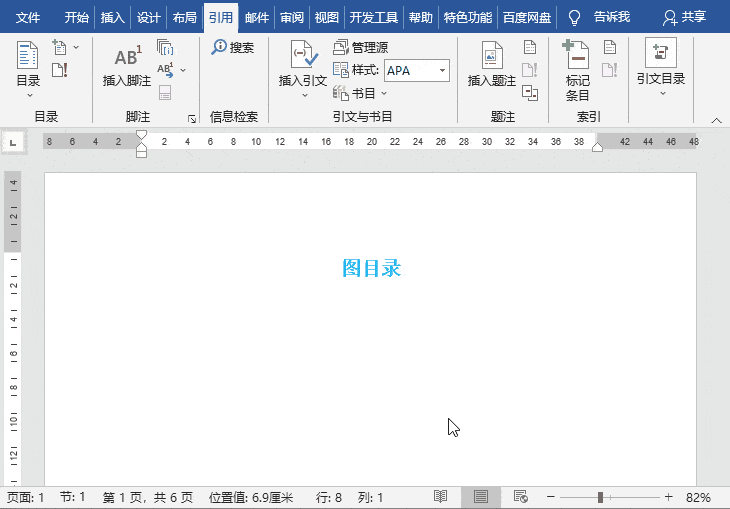This screenshot has height=509, width=730.
Task: Switch to 设计 Design tab
Action: [149, 18]
